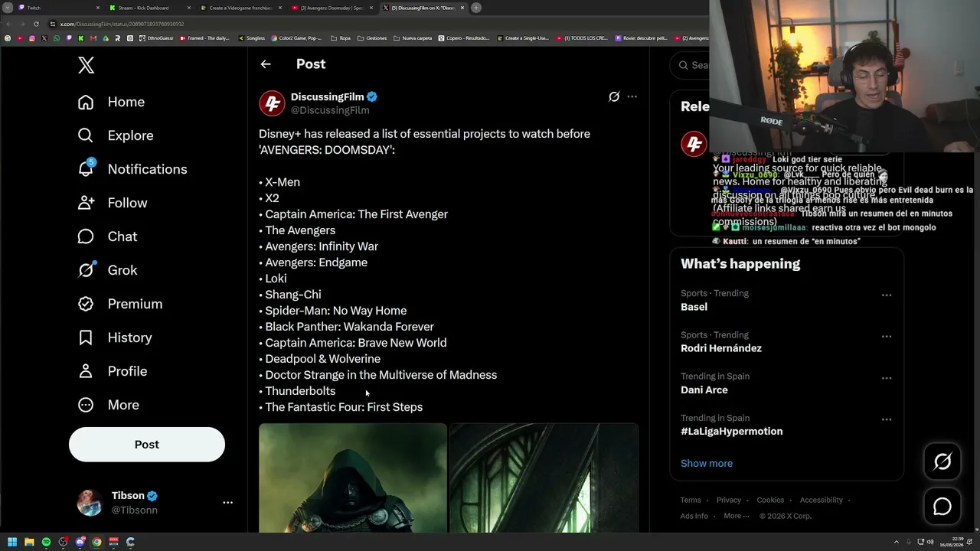Screen dimensions: 980x551
Task: Open File Explorer from the taskbar
Action: (29, 542)
